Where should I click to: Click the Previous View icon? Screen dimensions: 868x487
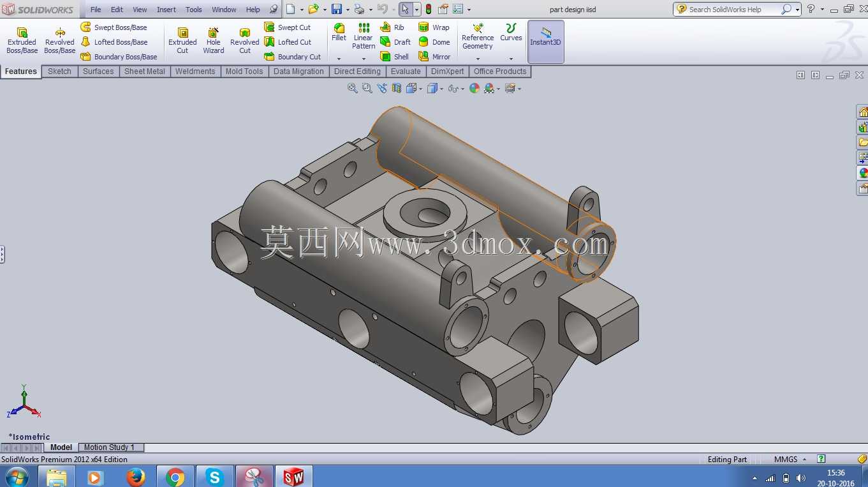click(x=382, y=89)
